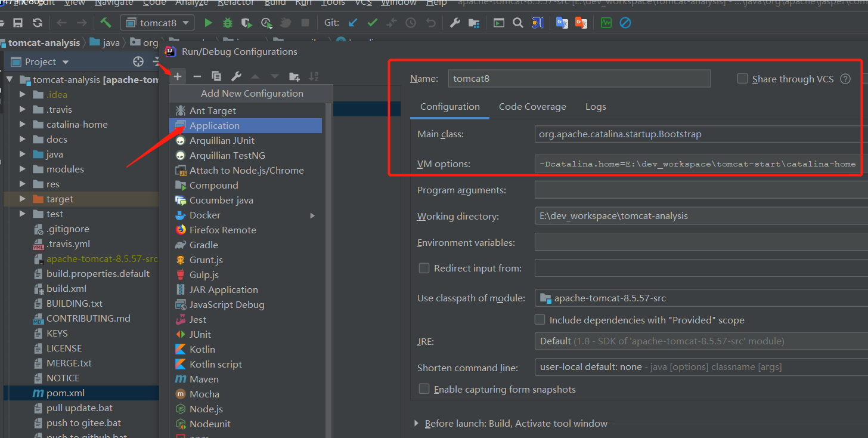Choose JAR Application configuration type
Screen dimensions: 868x438
[246, 289]
